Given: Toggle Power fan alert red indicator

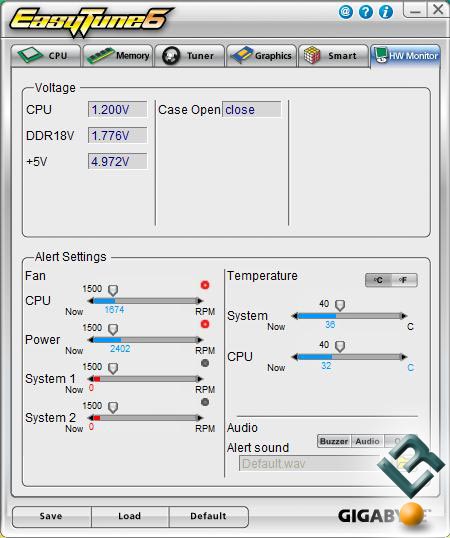Looking at the screenshot, I should pyautogui.click(x=205, y=324).
